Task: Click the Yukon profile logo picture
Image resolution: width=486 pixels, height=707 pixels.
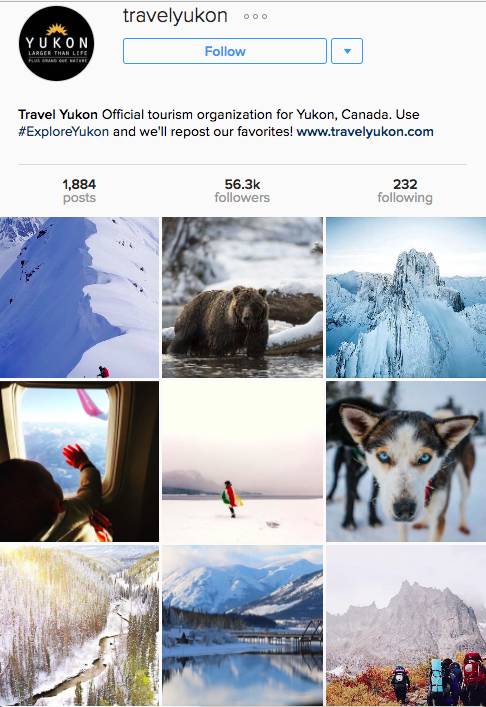Action: coord(56,43)
